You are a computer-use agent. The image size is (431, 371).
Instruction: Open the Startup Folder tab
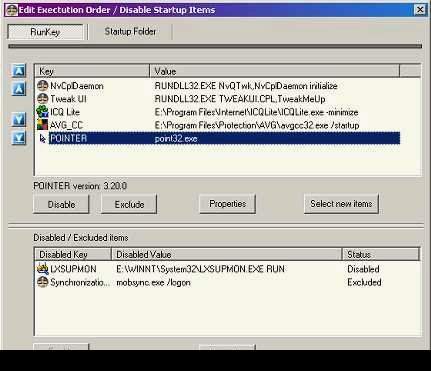[x=130, y=32]
